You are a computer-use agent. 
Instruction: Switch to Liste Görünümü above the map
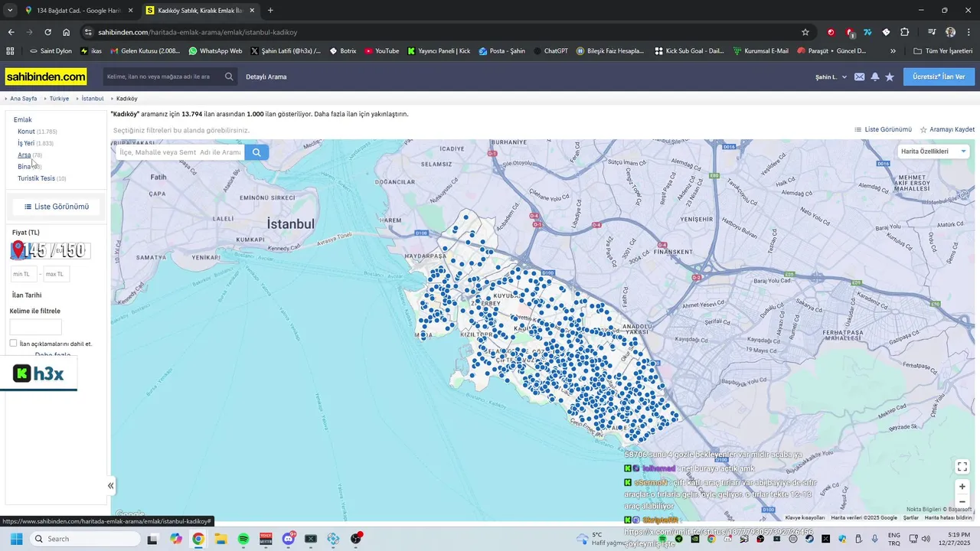pos(884,130)
